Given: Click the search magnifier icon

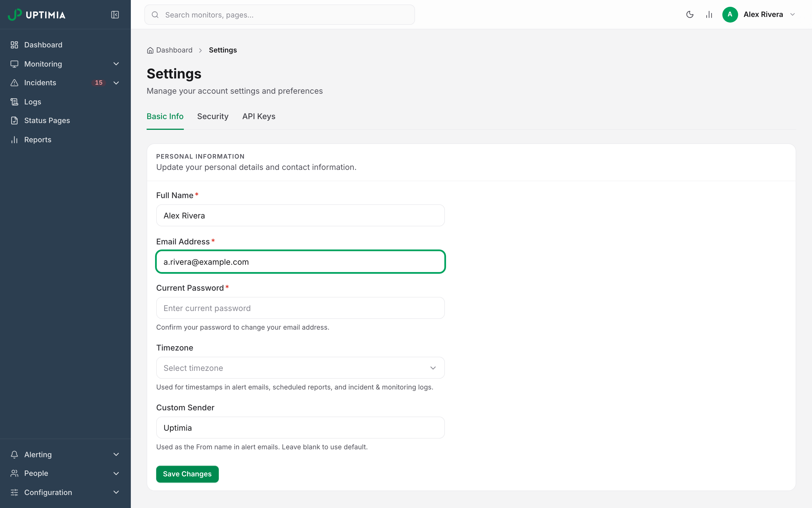Looking at the screenshot, I should [x=155, y=15].
